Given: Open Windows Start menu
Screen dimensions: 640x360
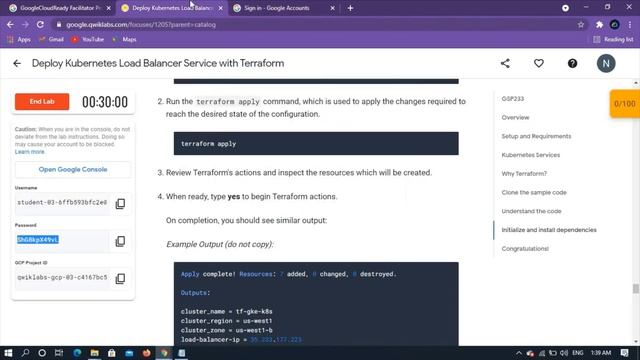Looking at the screenshot, I should [8, 353].
